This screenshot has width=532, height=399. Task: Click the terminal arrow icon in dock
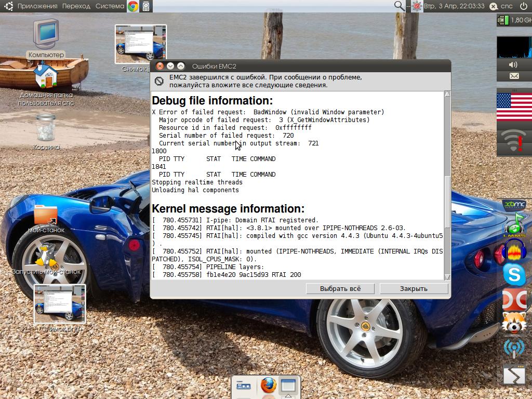(514, 374)
